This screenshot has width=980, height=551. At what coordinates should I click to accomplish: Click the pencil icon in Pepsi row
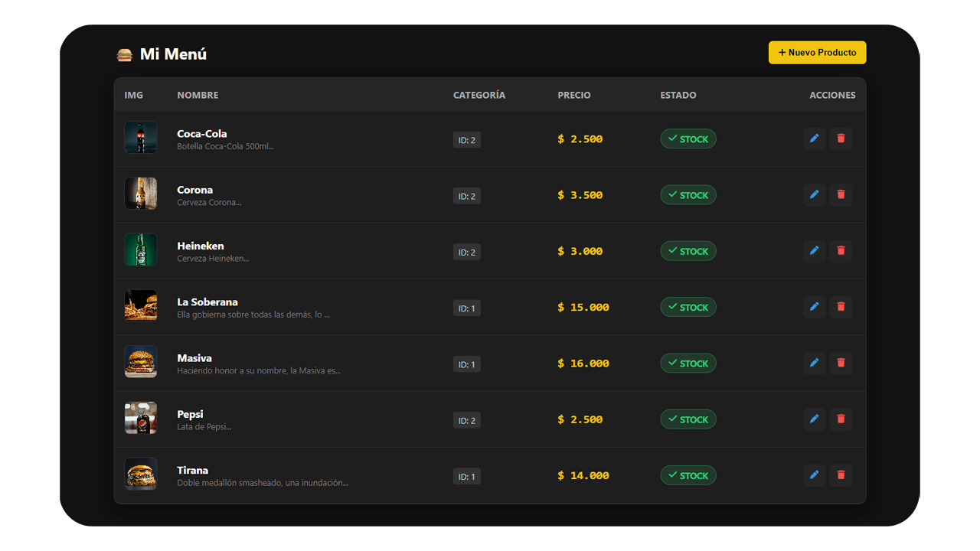[814, 419]
